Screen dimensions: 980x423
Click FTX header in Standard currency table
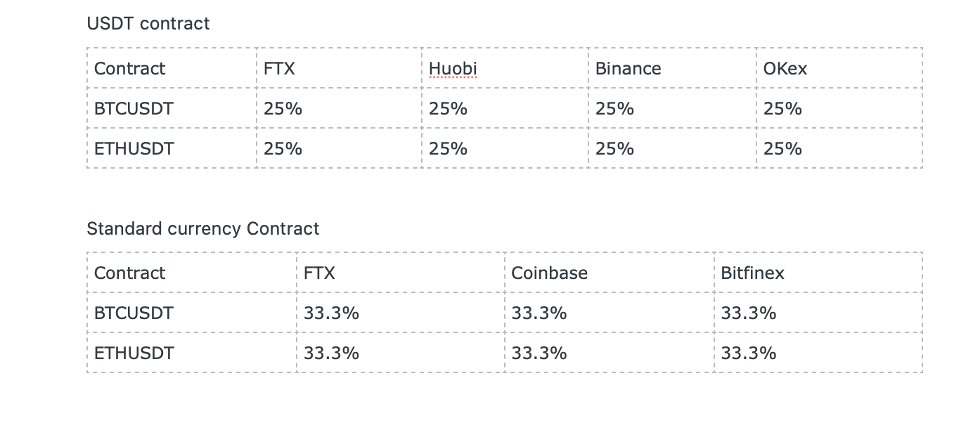401,273
